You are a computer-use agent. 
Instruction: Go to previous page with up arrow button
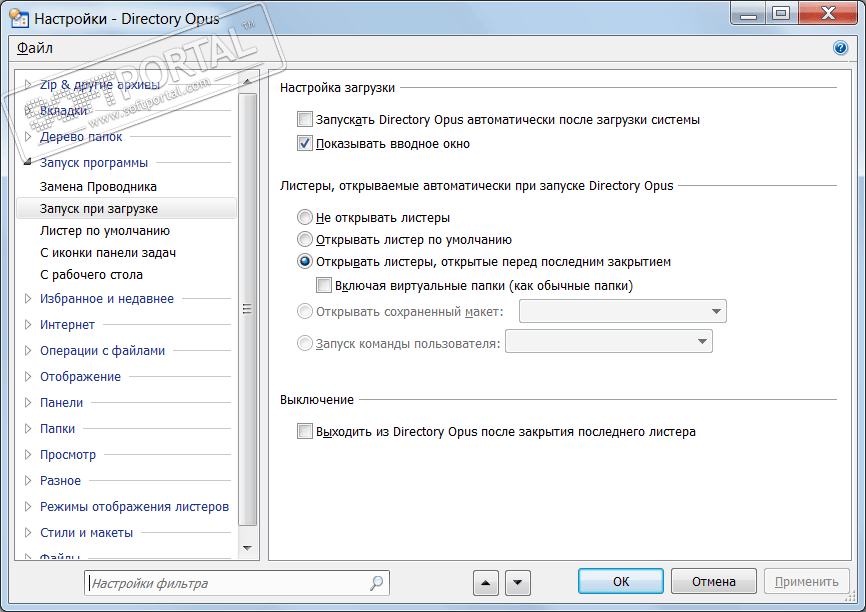click(485, 583)
